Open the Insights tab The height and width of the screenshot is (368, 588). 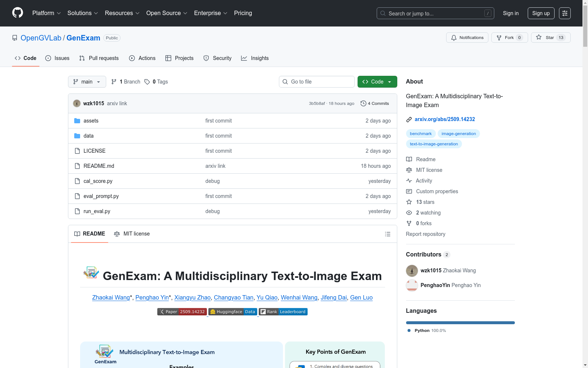(x=255, y=58)
